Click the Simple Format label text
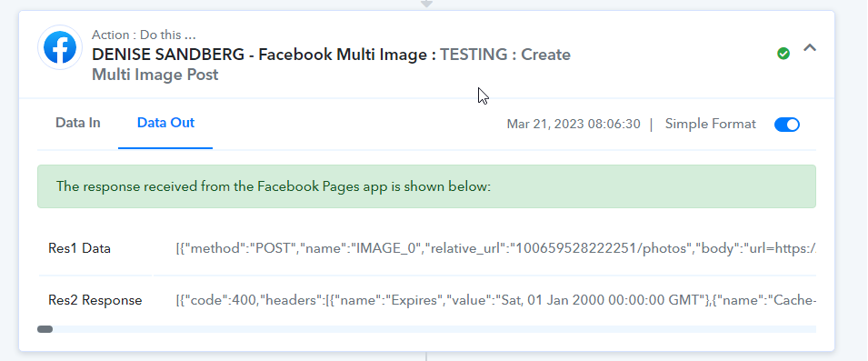Image resolution: width=868 pixels, height=361 pixels. [x=710, y=124]
